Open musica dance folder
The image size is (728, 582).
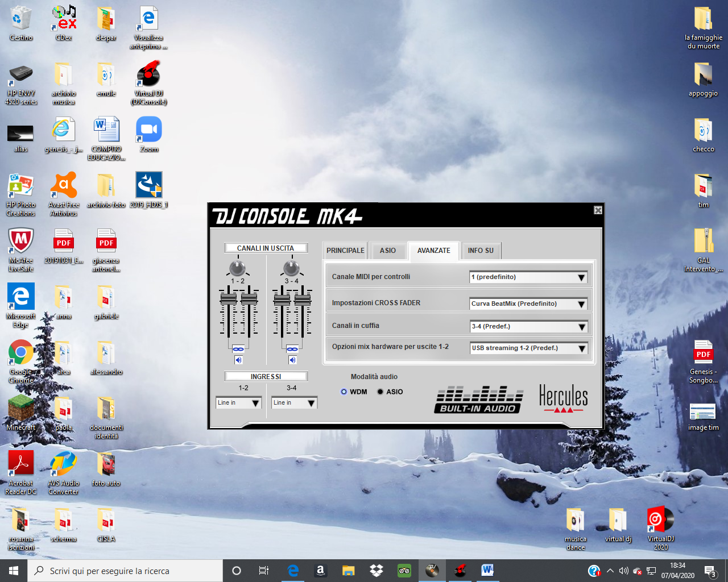576,529
